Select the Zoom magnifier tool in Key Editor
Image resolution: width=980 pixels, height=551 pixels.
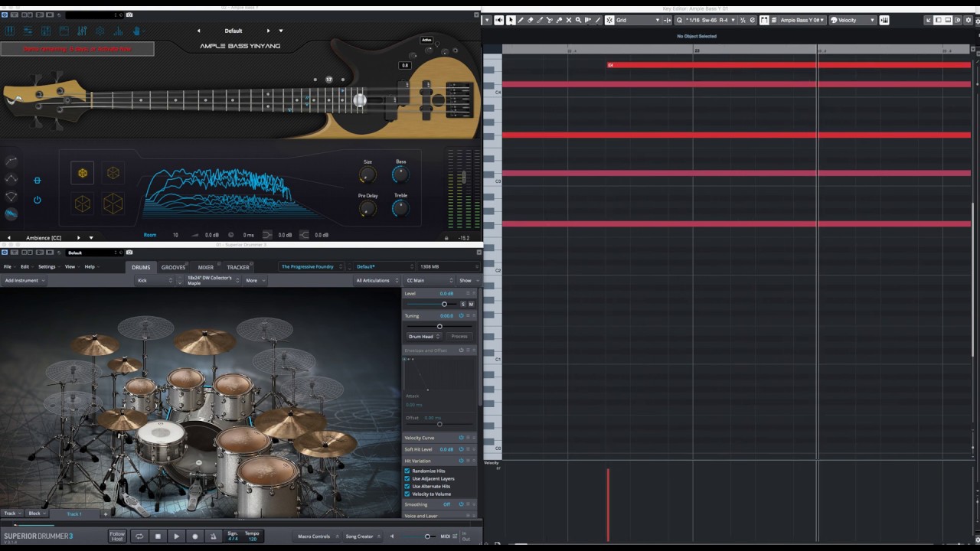pos(578,20)
